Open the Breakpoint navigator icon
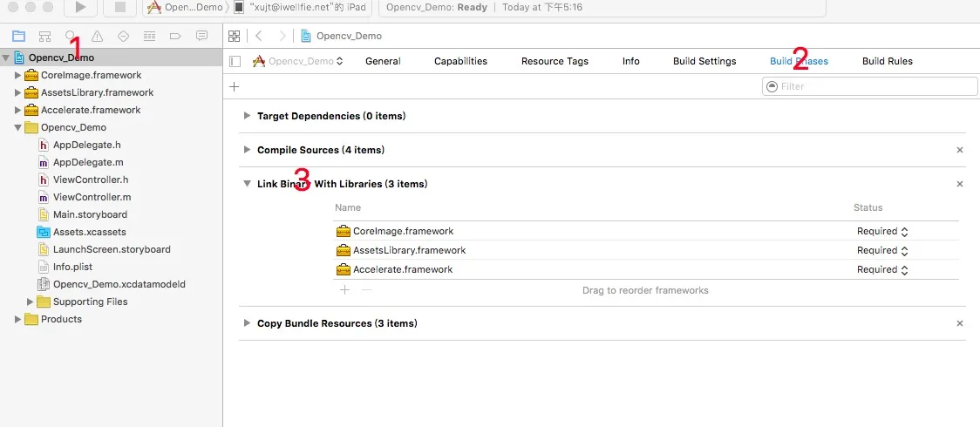Image resolution: width=980 pixels, height=427 pixels. click(x=175, y=36)
